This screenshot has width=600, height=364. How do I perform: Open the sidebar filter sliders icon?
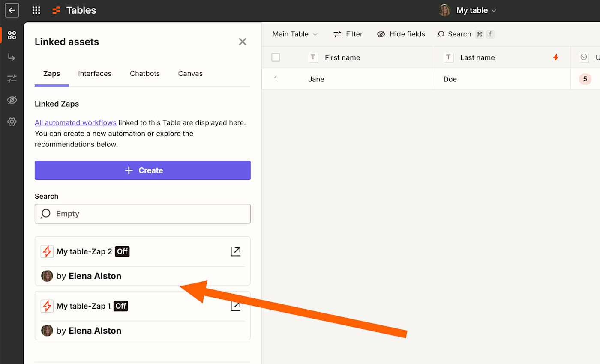[x=12, y=78]
